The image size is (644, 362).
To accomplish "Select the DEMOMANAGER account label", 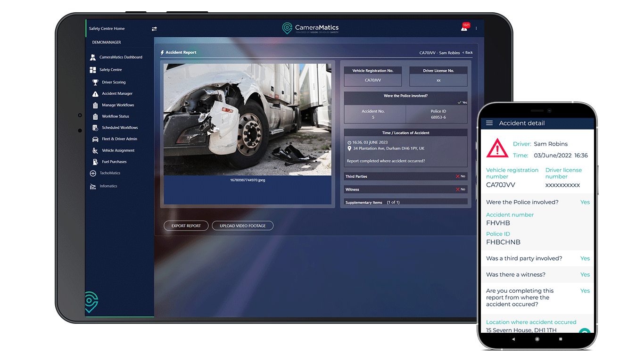I will (x=107, y=42).
